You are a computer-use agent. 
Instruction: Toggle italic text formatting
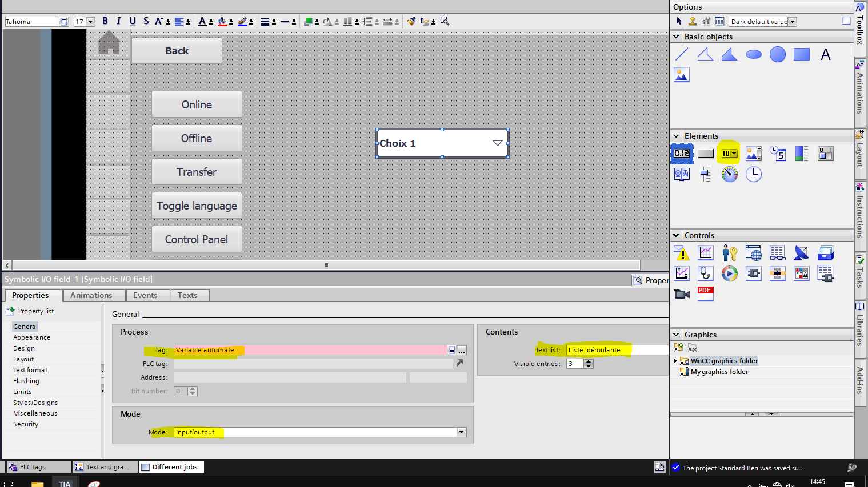point(119,21)
